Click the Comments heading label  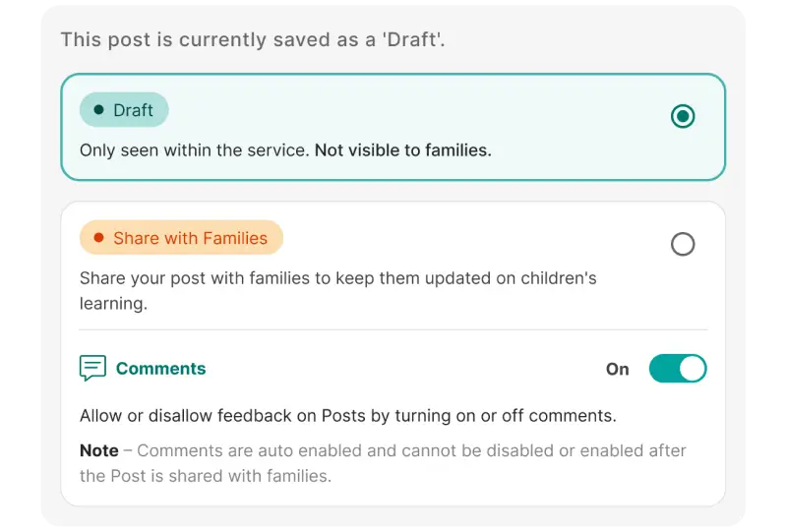pos(160,369)
